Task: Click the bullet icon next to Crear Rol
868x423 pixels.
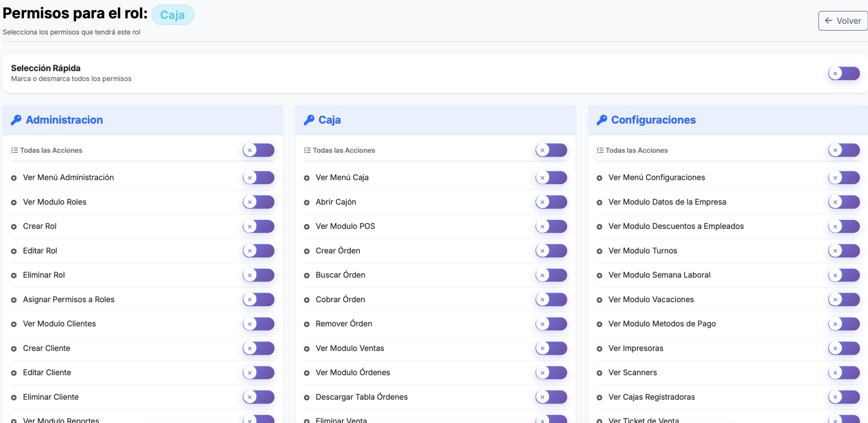Action: [x=14, y=227]
